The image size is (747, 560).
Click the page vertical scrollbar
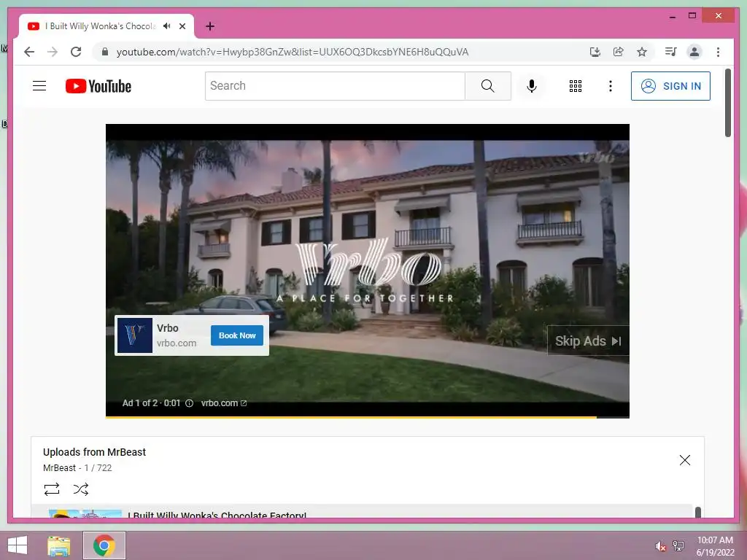click(x=727, y=102)
